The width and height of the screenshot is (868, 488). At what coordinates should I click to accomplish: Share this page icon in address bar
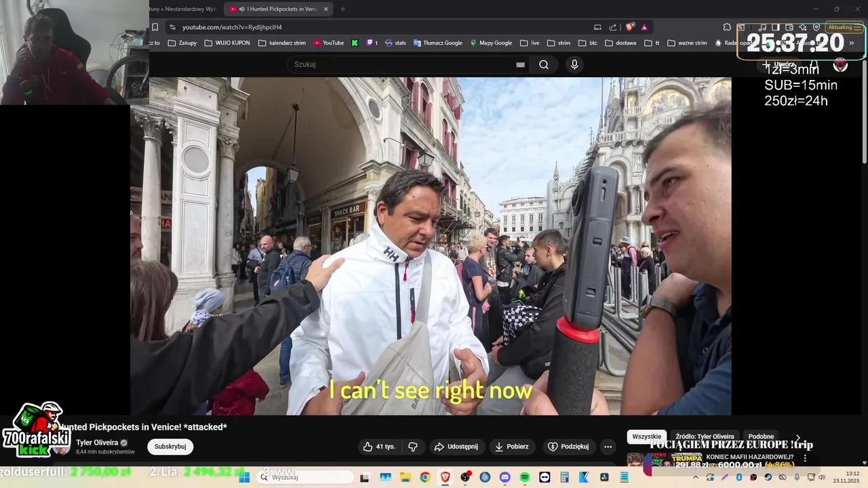tap(613, 27)
